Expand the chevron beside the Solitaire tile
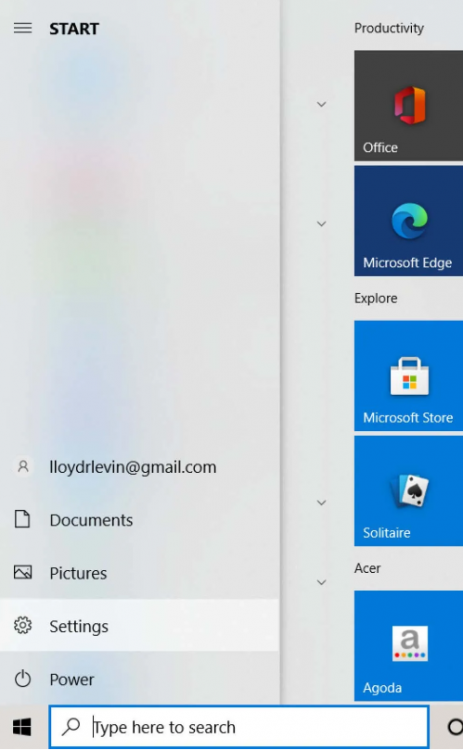 [x=322, y=502]
